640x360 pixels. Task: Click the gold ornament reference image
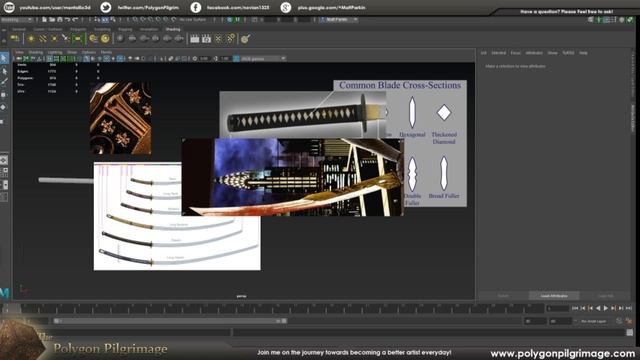[121, 118]
